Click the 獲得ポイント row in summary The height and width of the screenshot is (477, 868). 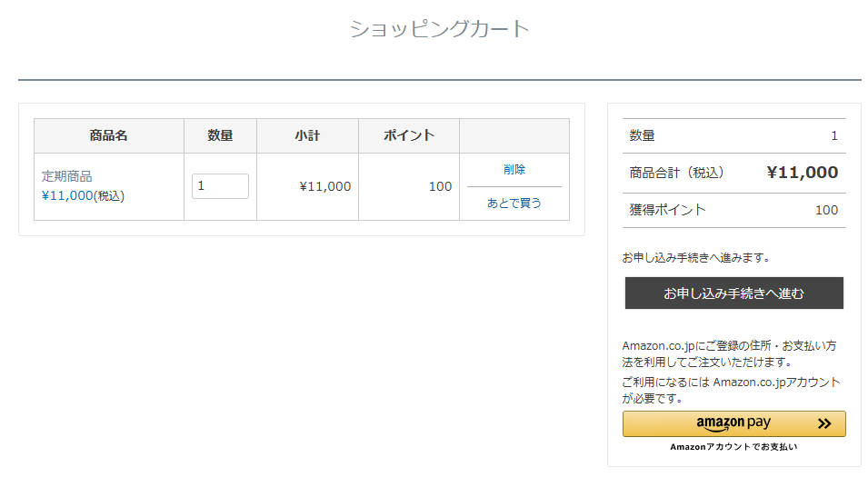pyautogui.click(x=734, y=210)
